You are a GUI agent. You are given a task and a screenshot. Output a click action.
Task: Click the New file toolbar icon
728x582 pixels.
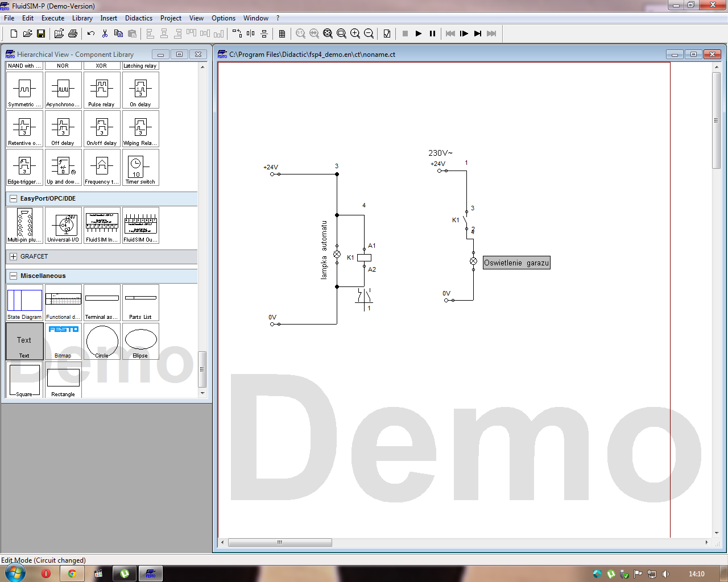14,34
